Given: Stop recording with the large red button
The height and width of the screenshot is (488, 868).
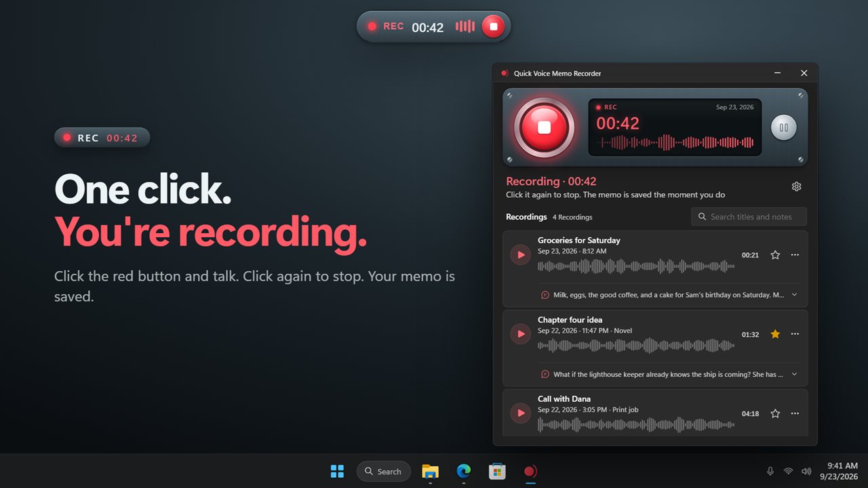Looking at the screenshot, I should pos(544,127).
